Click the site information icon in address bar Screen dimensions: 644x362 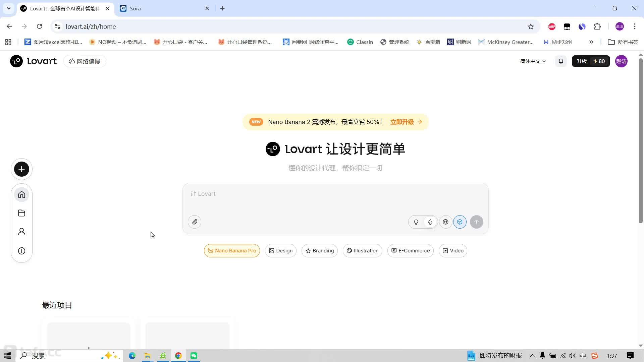pos(57,26)
